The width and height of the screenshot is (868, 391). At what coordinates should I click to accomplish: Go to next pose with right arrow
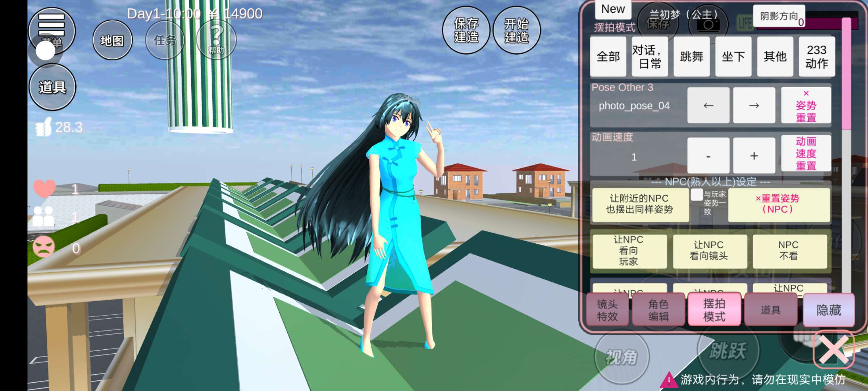(x=754, y=106)
